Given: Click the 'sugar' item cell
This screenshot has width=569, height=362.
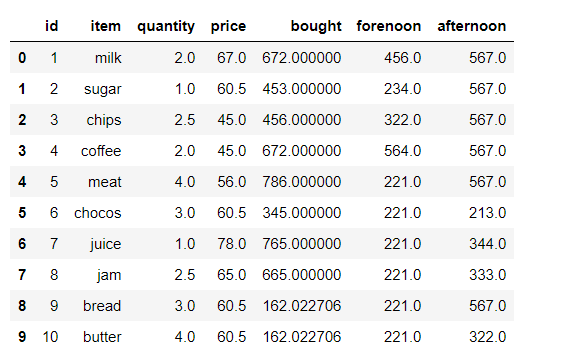Looking at the screenshot, I should (103, 90).
